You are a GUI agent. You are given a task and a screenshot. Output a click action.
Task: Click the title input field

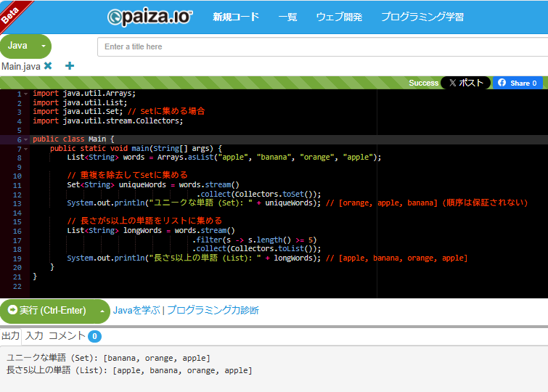coord(322,46)
